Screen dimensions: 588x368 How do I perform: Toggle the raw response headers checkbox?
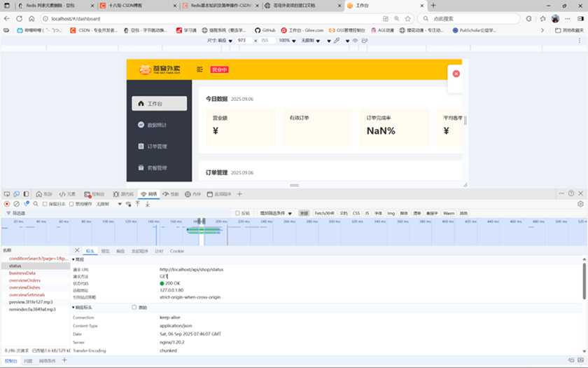[134, 307]
